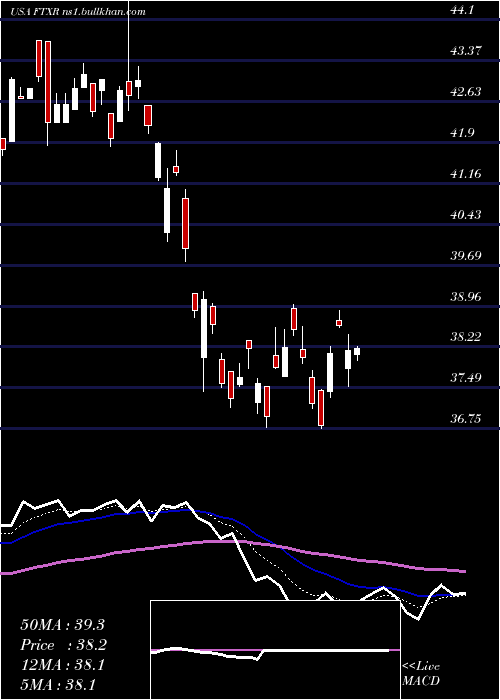Click the Price : 38.2 readout
This screenshot has height=700, width=500.
pyautogui.click(x=64, y=645)
